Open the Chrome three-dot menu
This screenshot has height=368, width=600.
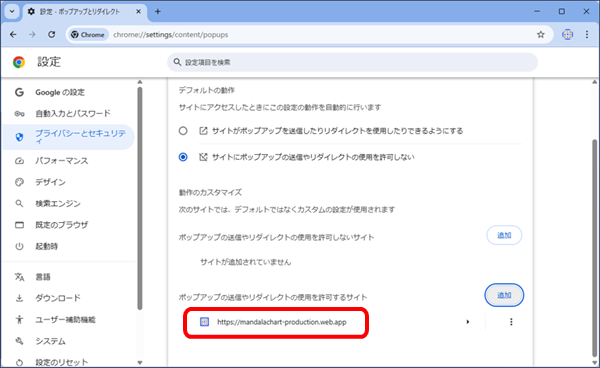(x=587, y=35)
